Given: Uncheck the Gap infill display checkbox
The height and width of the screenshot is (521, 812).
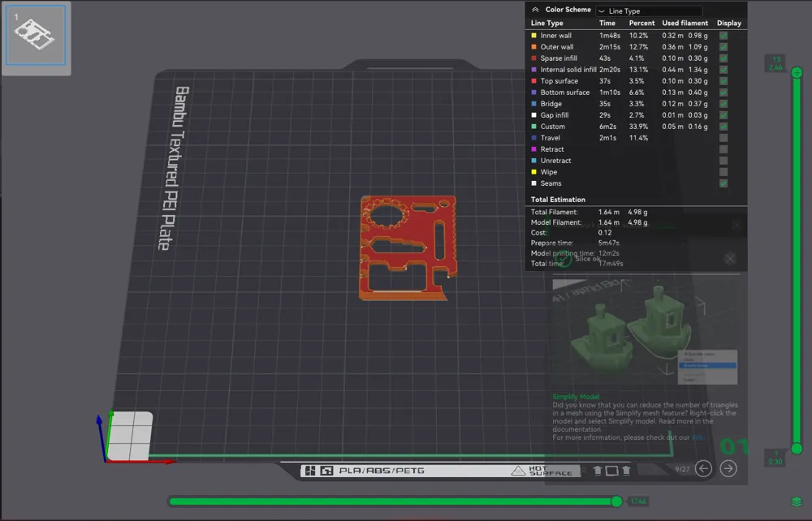Looking at the screenshot, I should pyautogui.click(x=723, y=115).
